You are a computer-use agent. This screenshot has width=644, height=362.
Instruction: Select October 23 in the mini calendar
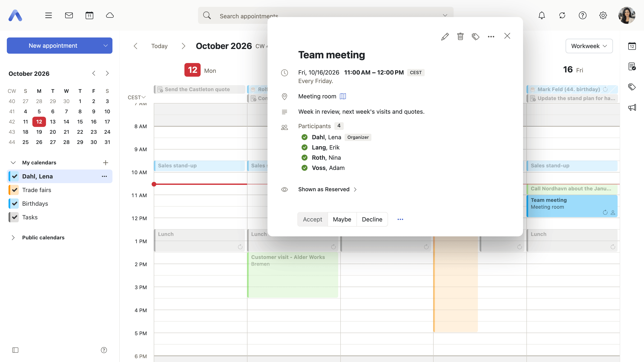coord(93,132)
